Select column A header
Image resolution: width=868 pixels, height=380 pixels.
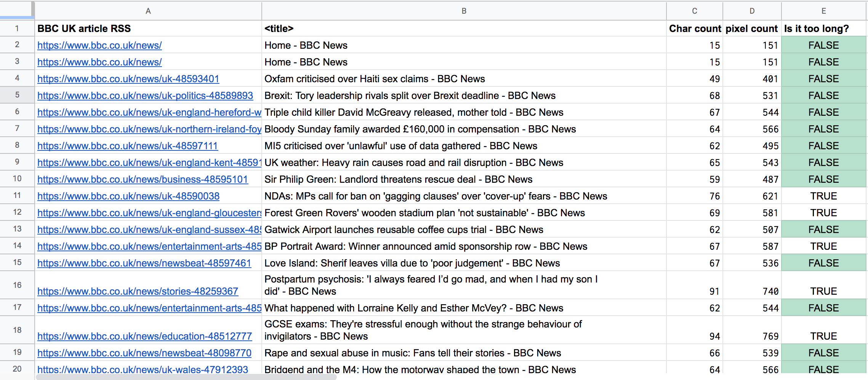point(148,11)
